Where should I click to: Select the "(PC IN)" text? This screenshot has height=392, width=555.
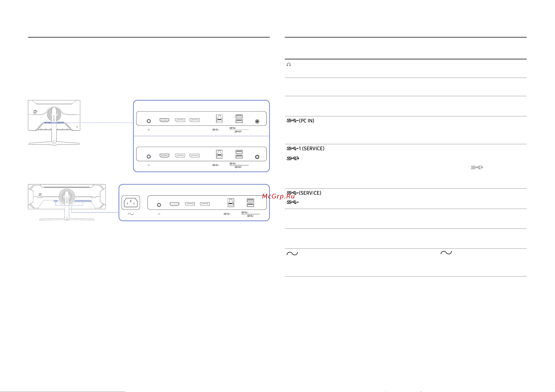[x=307, y=121]
